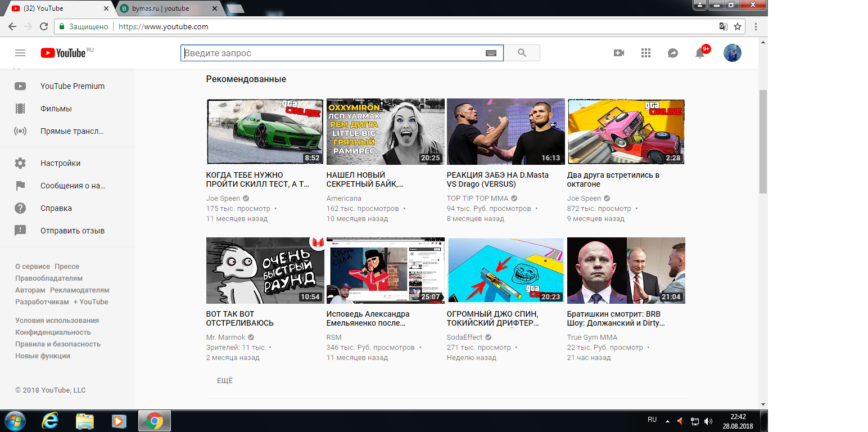Viewport: 868px width, 432px height.
Task: Click the user avatar in header
Action: (x=732, y=53)
